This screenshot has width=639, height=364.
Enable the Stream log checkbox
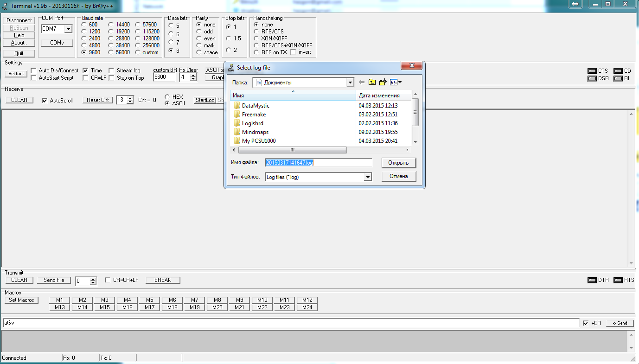click(x=112, y=70)
